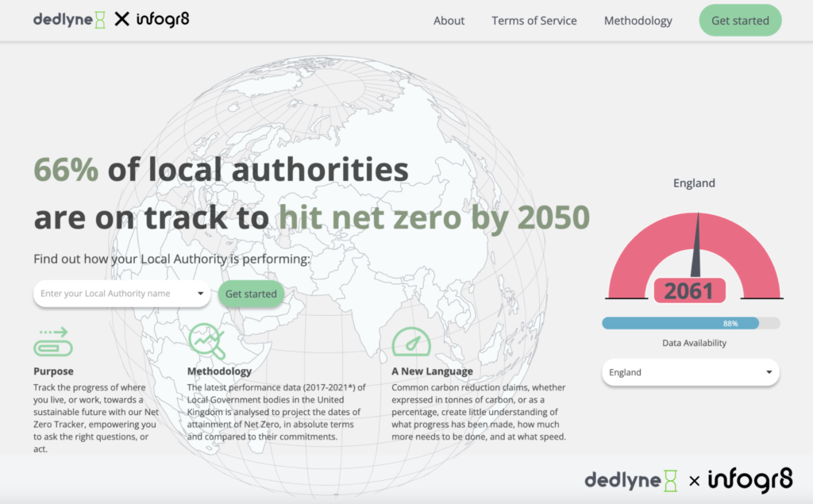This screenshot has width=813, height=504.
Task: Expand the Local Authority name dropdown arrow
Action: tap(200, 294)
